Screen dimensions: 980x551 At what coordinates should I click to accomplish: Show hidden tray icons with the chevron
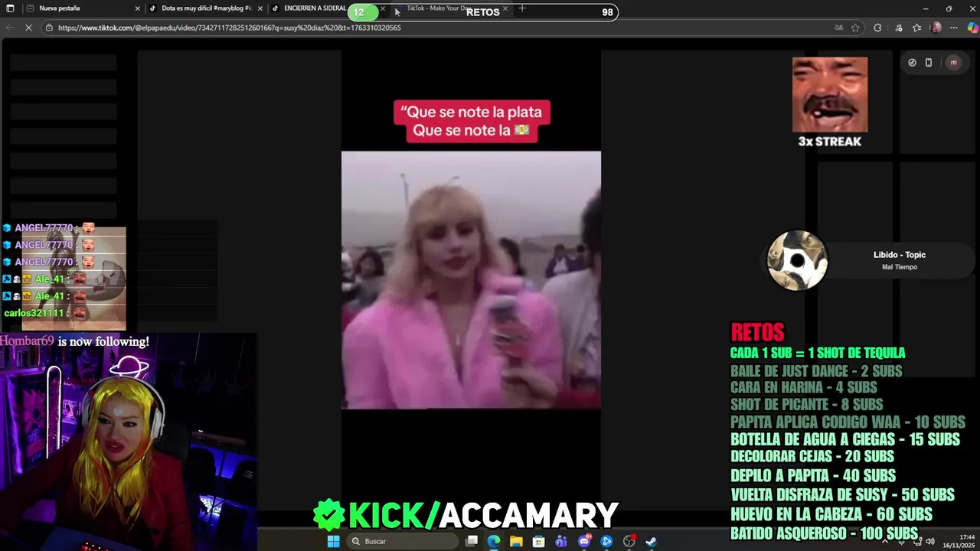click(885, 541)
